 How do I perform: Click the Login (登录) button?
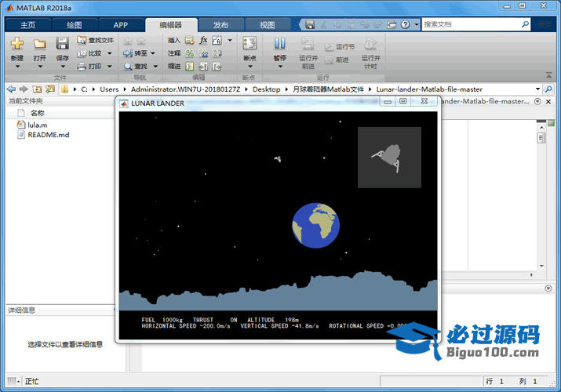[545, 24]
